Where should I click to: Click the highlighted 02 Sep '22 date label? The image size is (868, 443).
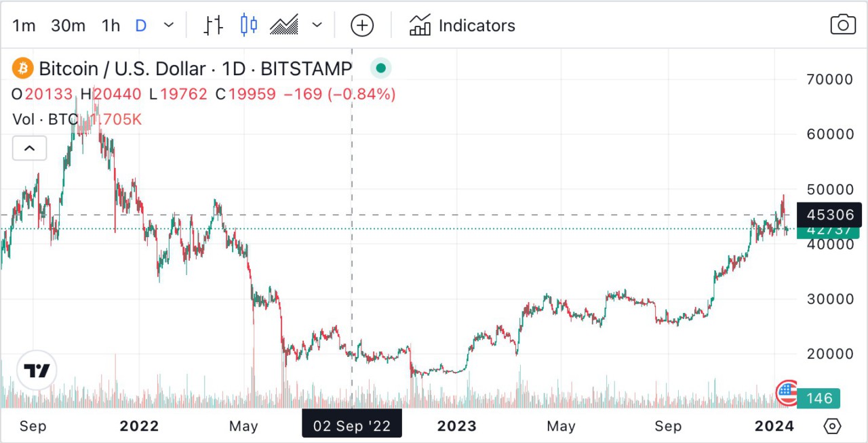point(351,424)
